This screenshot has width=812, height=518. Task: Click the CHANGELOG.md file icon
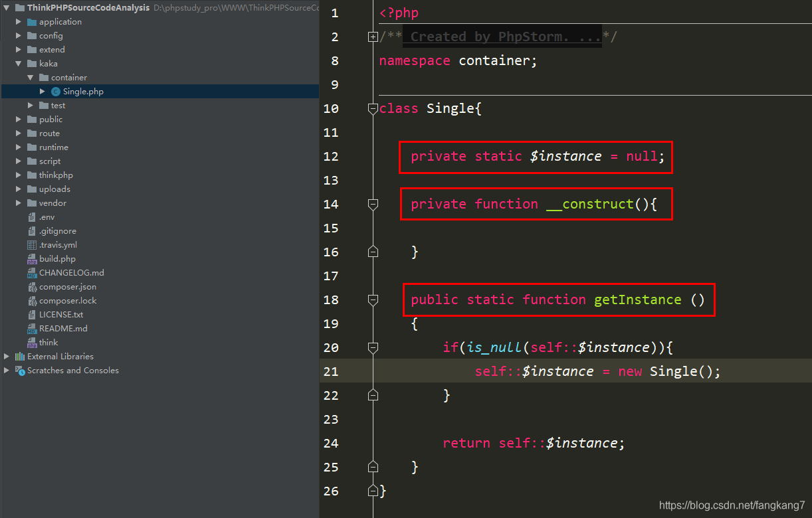coord(32,273)
